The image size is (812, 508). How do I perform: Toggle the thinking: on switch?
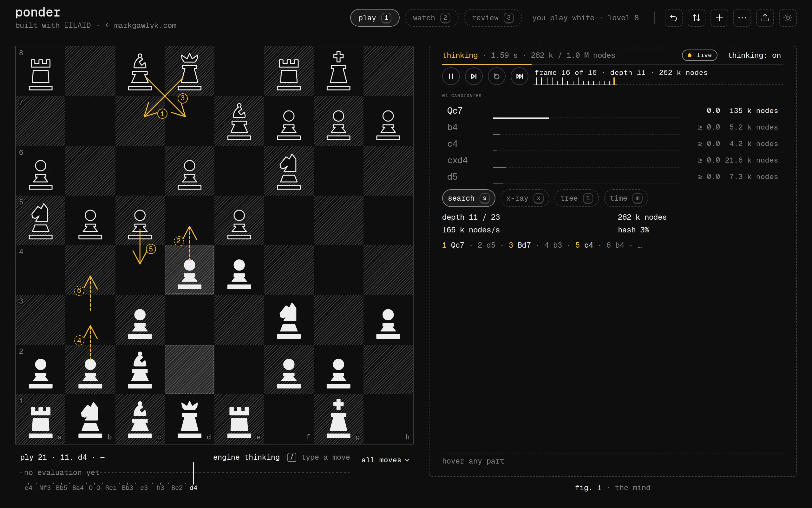(x=754, y=55)
